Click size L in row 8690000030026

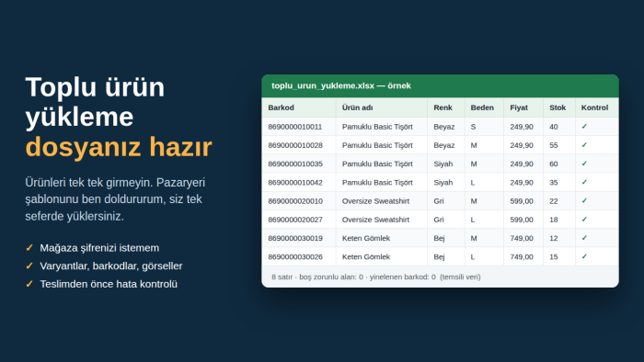click(473, 256)
